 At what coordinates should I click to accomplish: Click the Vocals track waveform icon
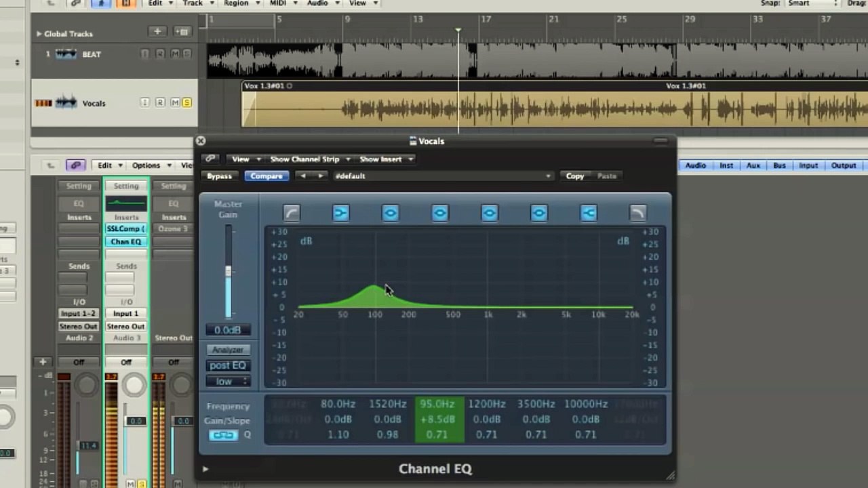66,103
